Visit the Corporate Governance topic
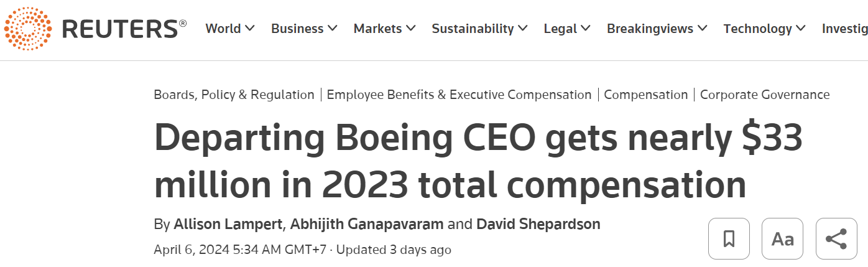The width and height of the screenshot is (868, 267). pyautogui.click(x=765, y=95)
